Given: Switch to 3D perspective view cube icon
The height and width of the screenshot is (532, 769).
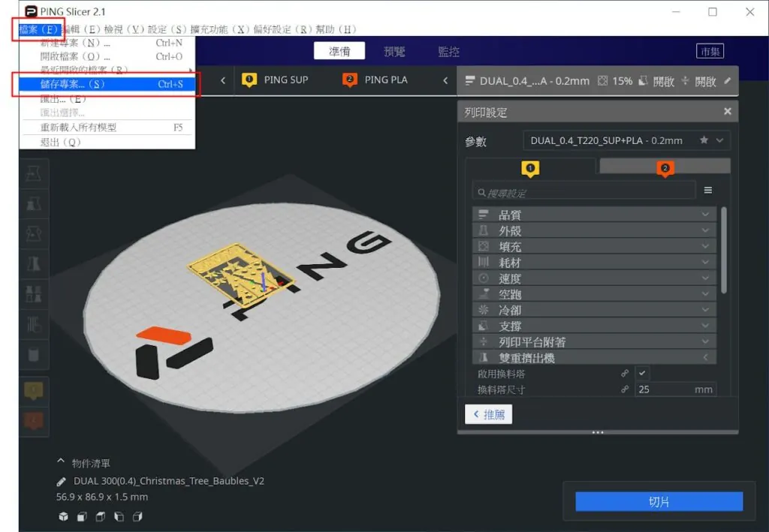Looking at the screenshot, I should point(63,516).
